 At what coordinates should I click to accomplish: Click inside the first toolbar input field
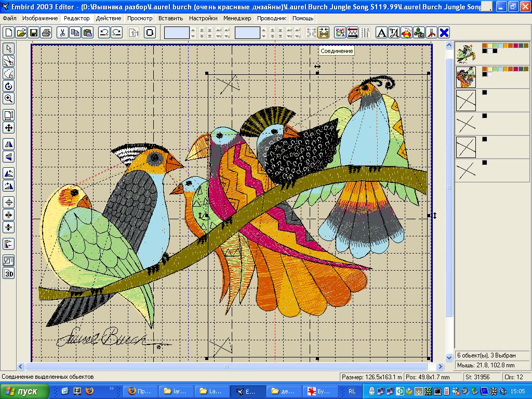pyautogui.click(x=177, y=33)
